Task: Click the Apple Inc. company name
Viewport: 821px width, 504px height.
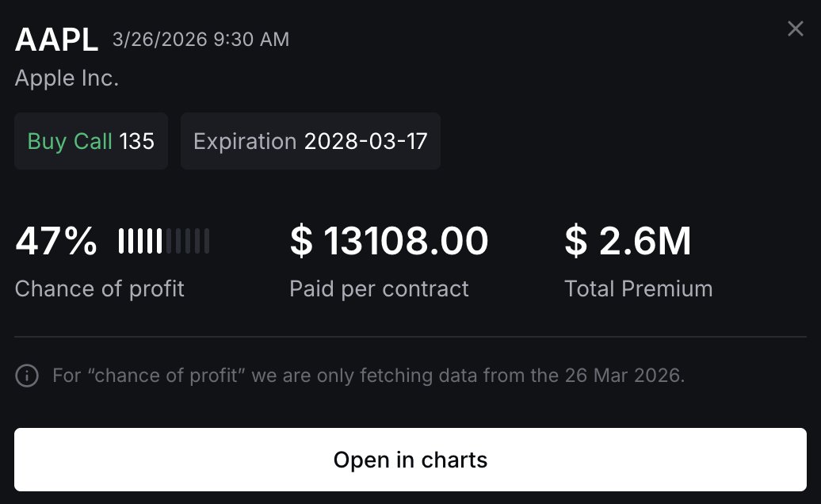Action: (67, 78)
